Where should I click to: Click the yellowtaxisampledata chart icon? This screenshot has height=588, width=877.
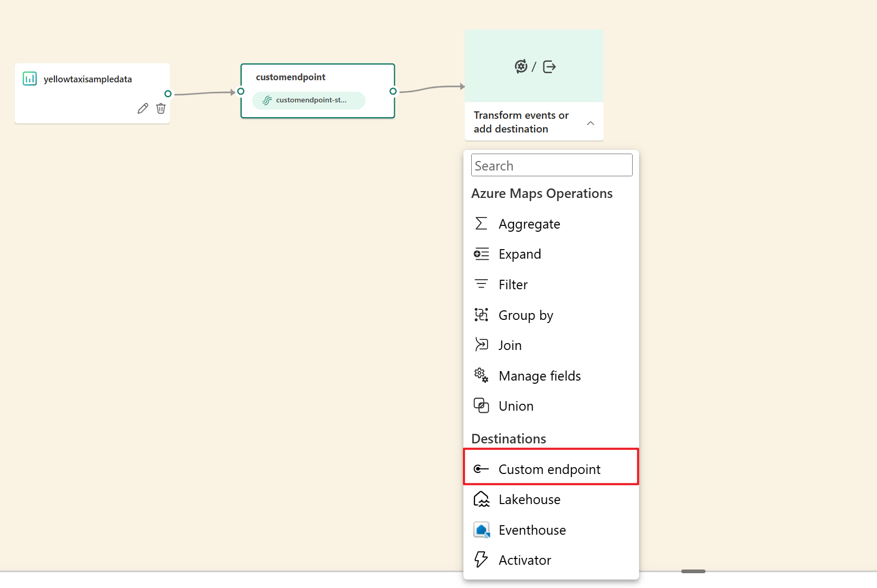(x=30, y=79)
